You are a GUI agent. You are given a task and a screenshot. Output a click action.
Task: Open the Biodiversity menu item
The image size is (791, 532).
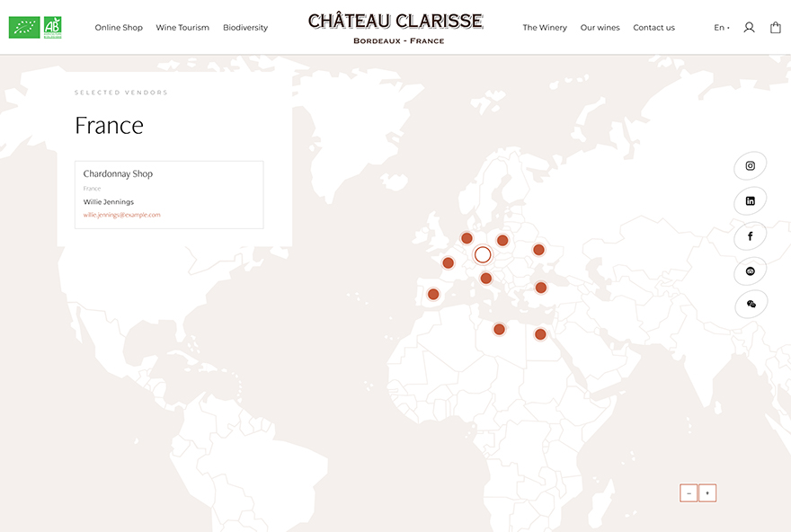tap(245, 28)
